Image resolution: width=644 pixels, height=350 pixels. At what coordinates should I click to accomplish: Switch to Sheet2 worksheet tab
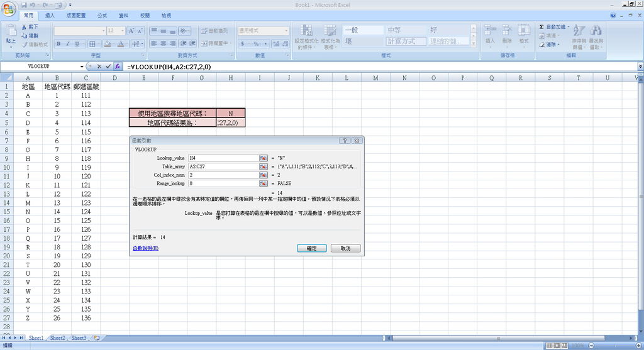[x=57, y=337]
